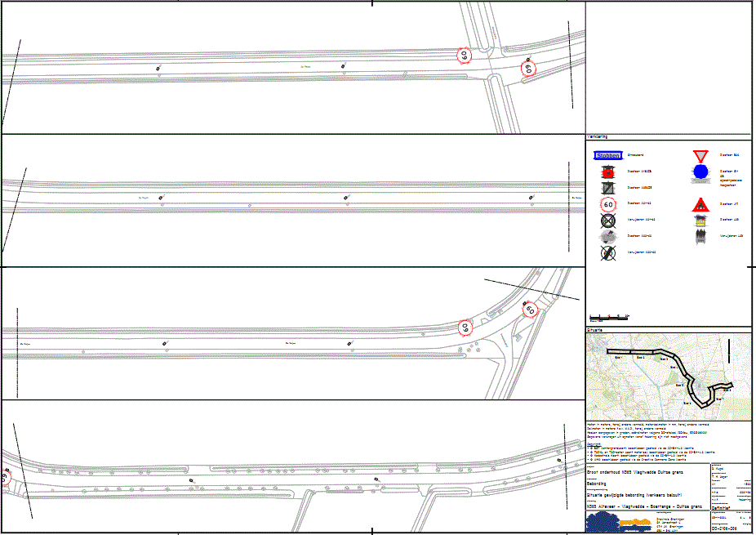
Task: Click the blue round sign in legend
Action: 700,172
